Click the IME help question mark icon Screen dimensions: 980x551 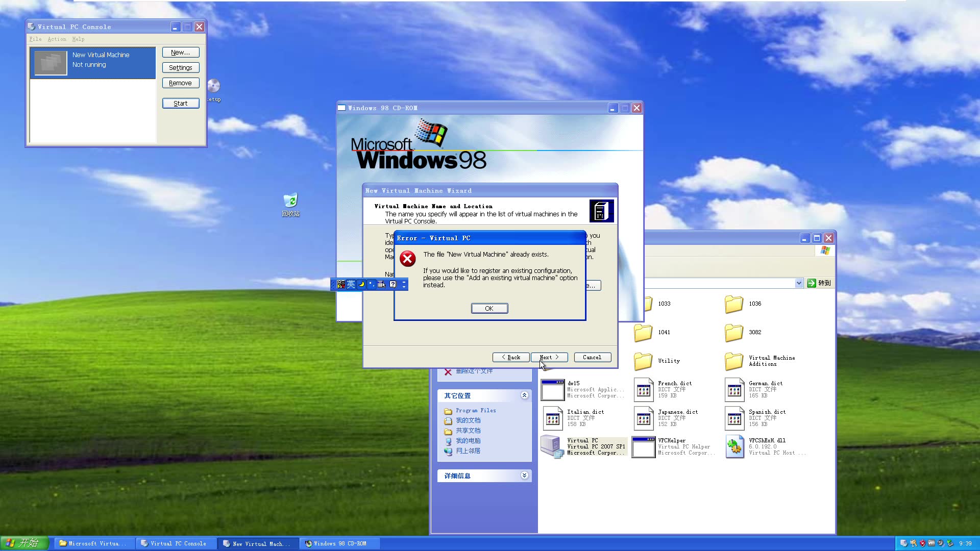(x=393, y=284)
